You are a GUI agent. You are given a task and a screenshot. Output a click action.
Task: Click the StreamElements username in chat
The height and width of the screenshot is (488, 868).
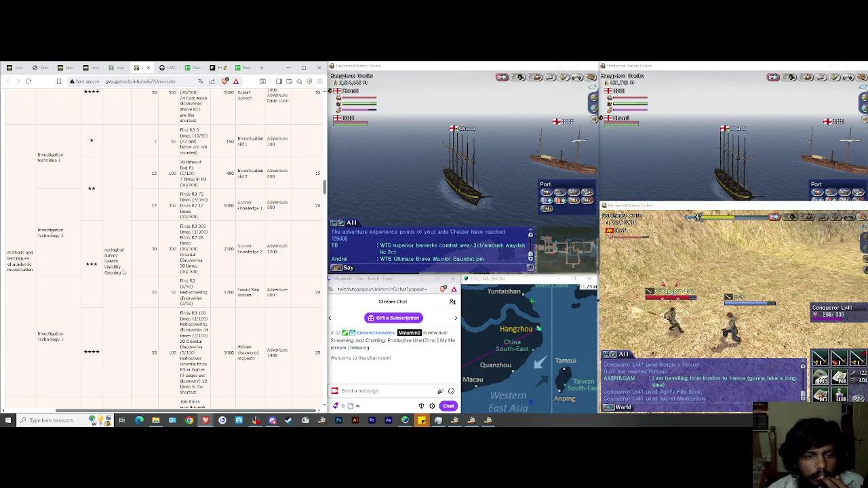[x=375, y=333]
